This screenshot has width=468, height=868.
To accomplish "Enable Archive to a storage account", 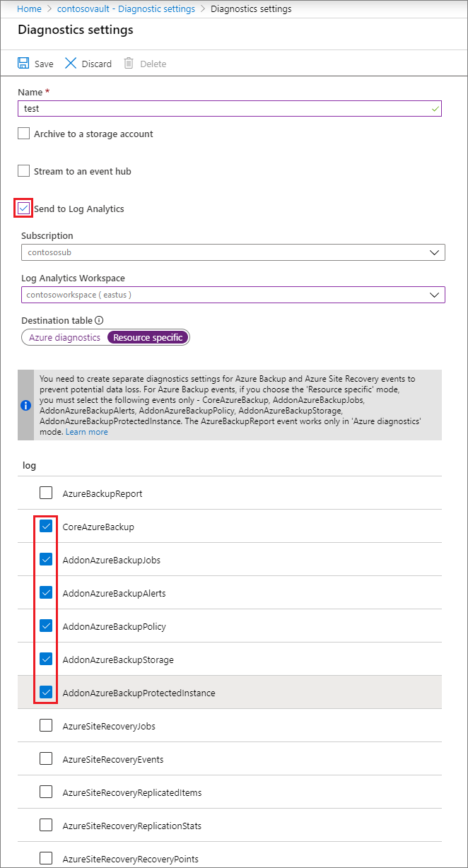I will (x=24, y=134).
